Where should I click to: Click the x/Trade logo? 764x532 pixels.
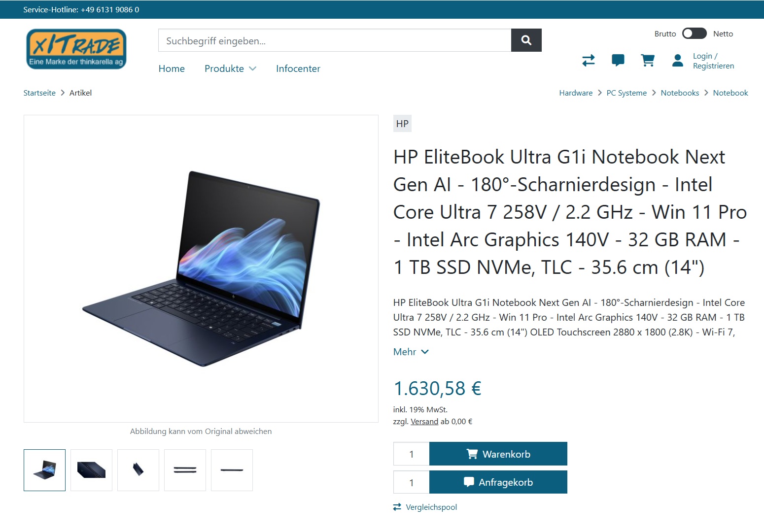pyautogui.click(x=76, y=49)
